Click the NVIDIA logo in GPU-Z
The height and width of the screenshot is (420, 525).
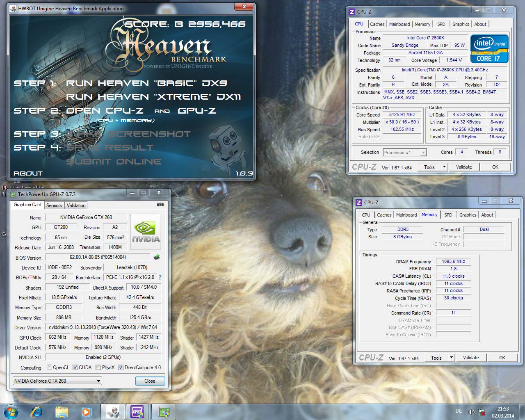pos(146,232)
